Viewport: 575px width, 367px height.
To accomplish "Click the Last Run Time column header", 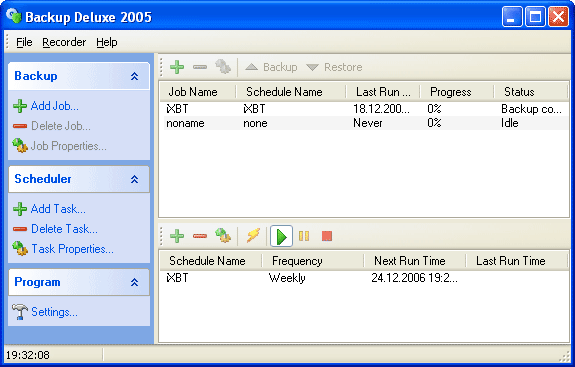I will pyautogui.click(x=517, y=261).
